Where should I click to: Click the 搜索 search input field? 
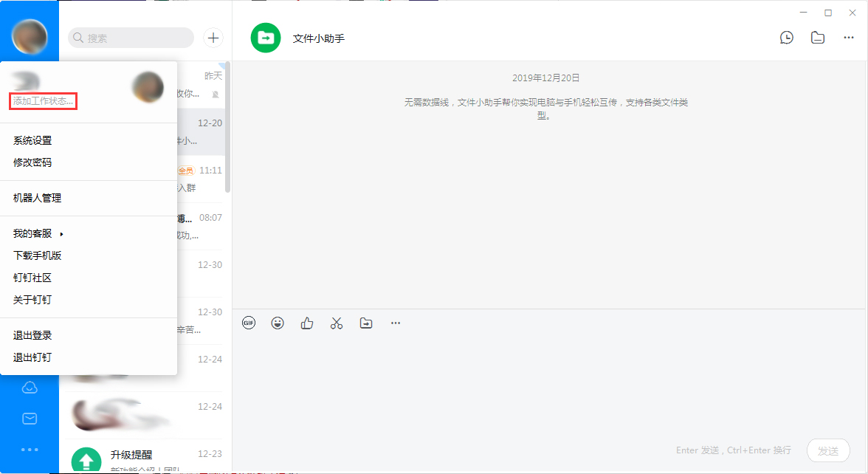130,38
